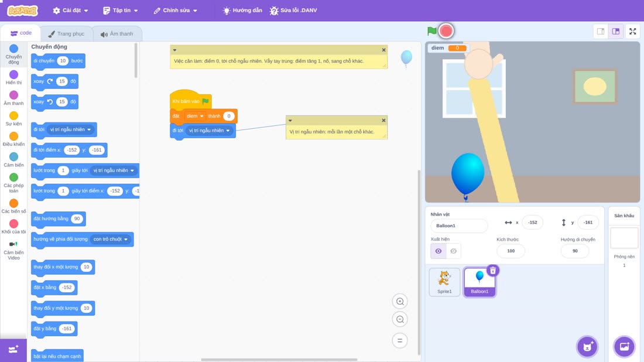The image size is (644, 362).
Task: Select the Hiển thị block category
Action: tap(13, 77)
